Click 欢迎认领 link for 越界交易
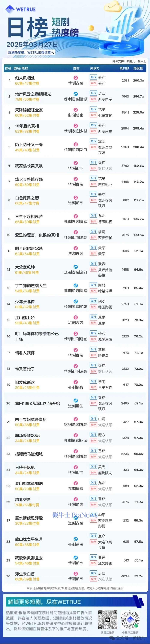The width and height of the screenshot is (150, 644). (105, 505)
